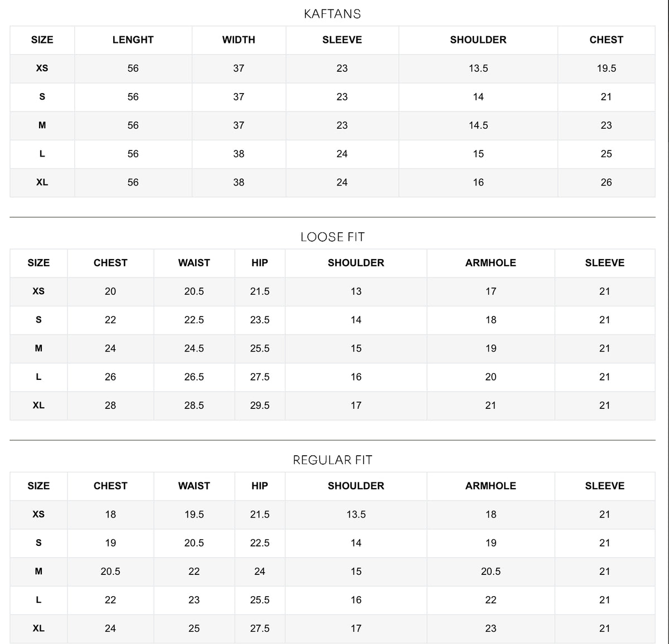Click the ARMHOLE header in Loose Fit table
Screen dimensions: 669x644
pos(491,262)
